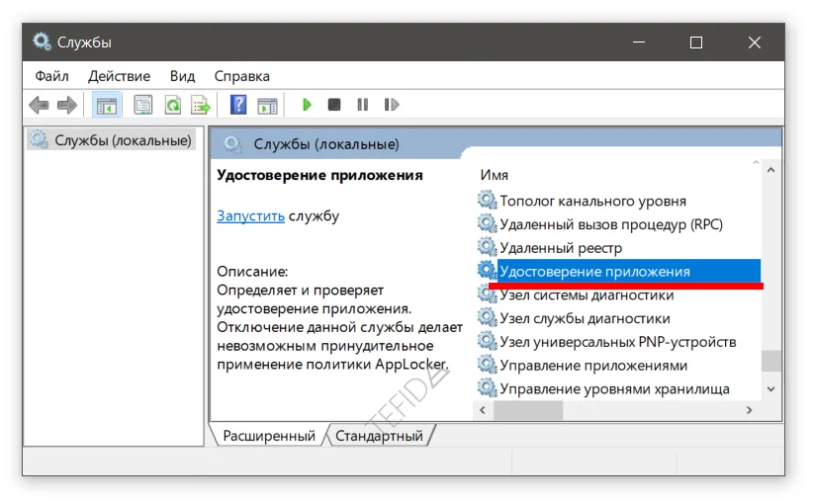
Task: Click the Запустить link to start service
Action: (250, 215)
